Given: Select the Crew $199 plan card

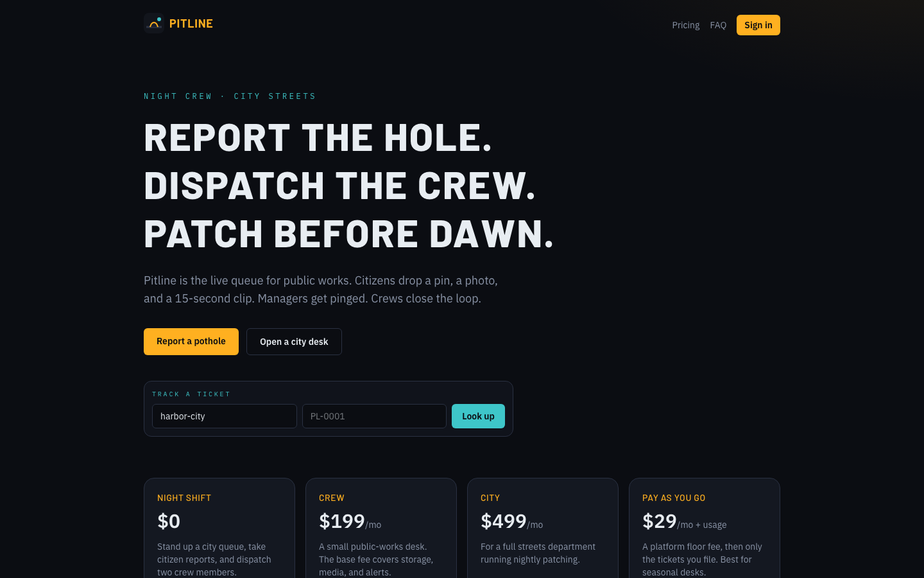Looking at the screenshot, I should 381,528.
